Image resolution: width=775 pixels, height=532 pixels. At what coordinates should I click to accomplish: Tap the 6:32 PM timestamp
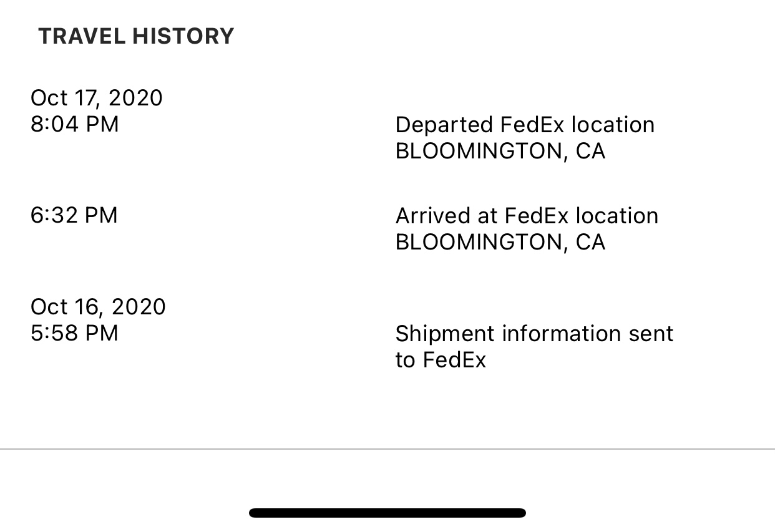coord(74,215)
